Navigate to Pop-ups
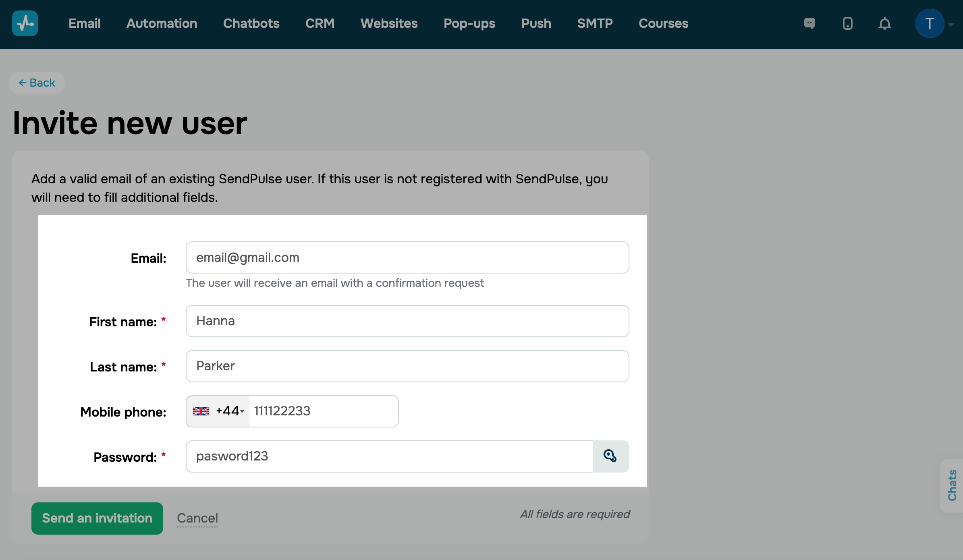 (469, 23)
